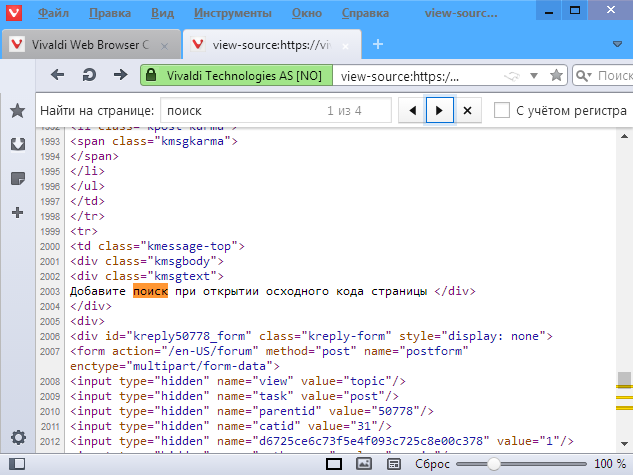
Task: Bookmark this page with star icon
Action: pyautogui.click(x=556, y=75)
